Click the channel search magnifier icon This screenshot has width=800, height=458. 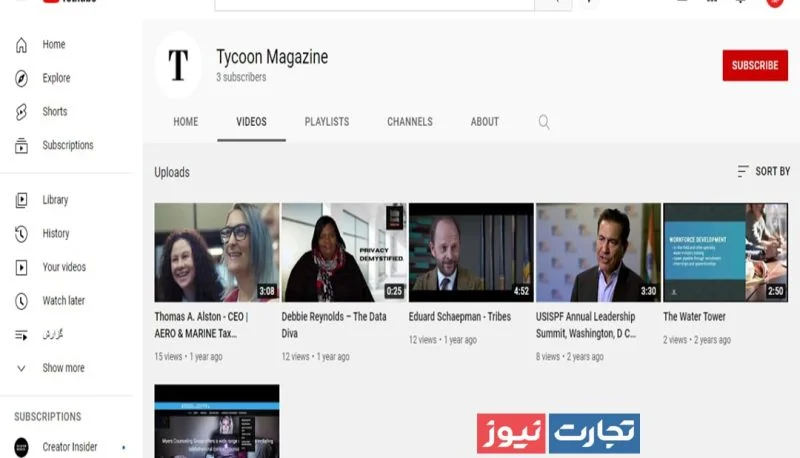544,122
